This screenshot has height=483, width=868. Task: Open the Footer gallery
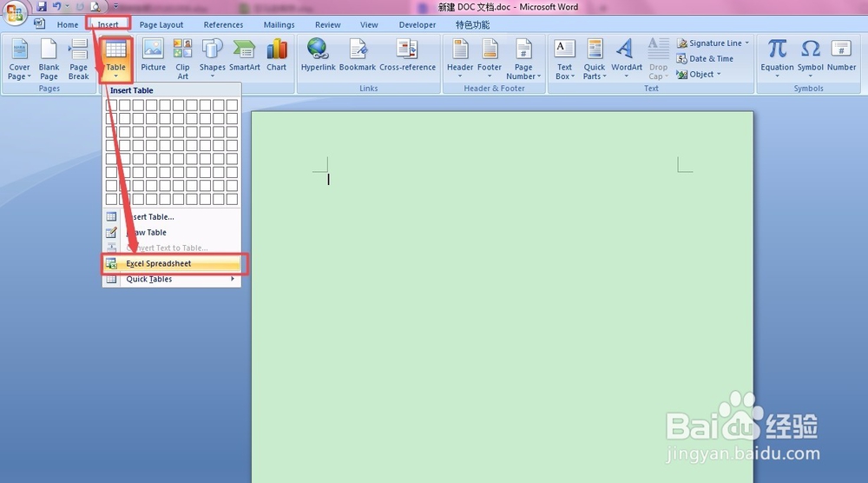(x=490, y=58)
